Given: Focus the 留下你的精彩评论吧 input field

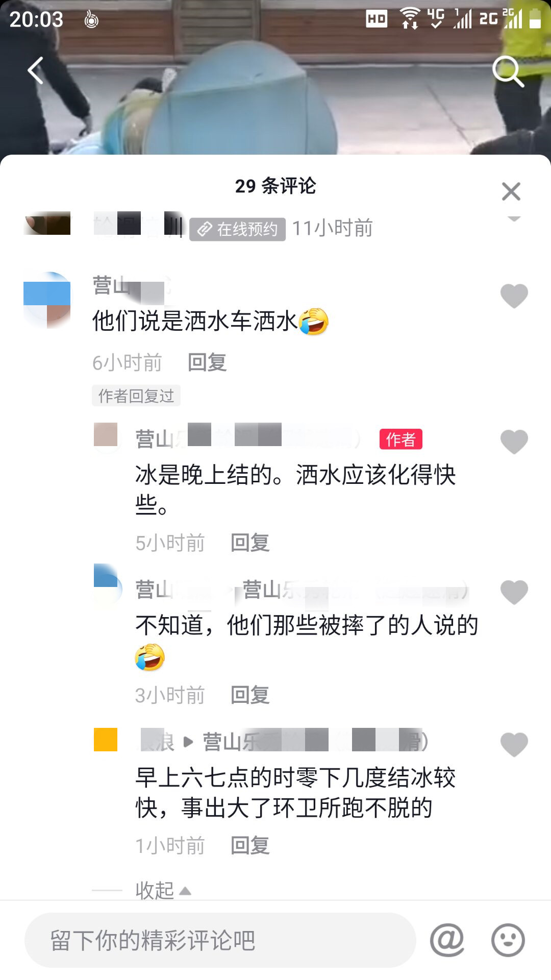Looking at the screenshot, I should (x=220, y=940).
